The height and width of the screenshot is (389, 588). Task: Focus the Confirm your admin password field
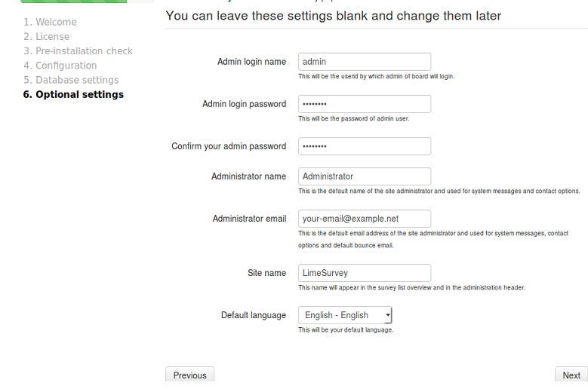pos(365,146)
